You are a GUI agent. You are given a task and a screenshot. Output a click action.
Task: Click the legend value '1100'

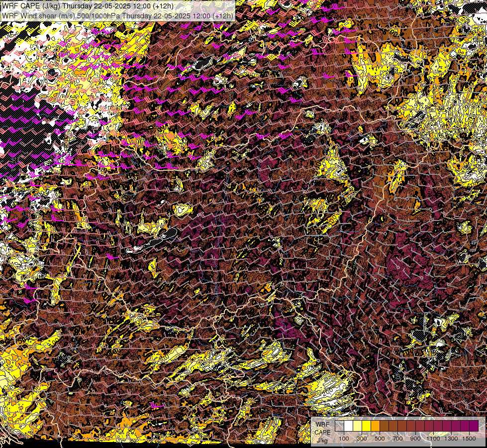(433, 439)
